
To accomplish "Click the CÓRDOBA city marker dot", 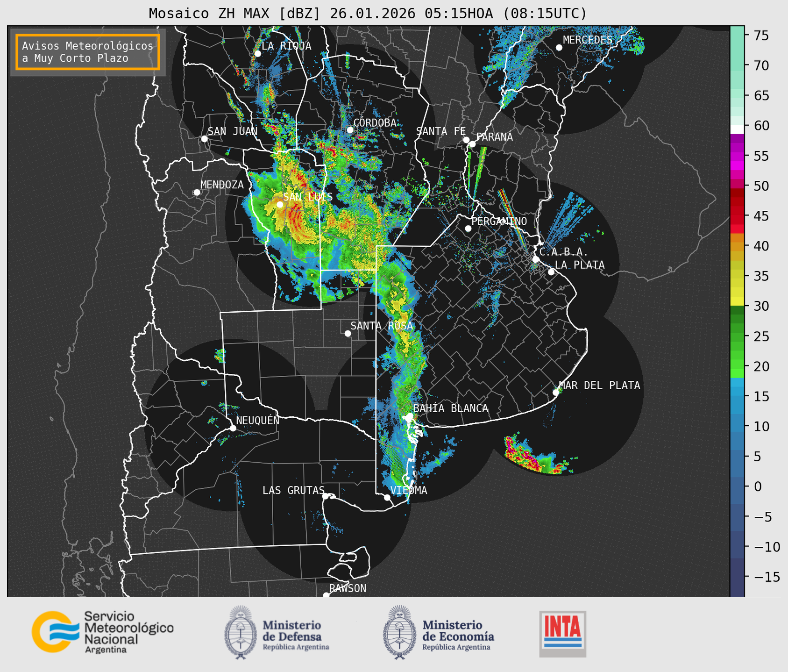I will tap(350, 130).
